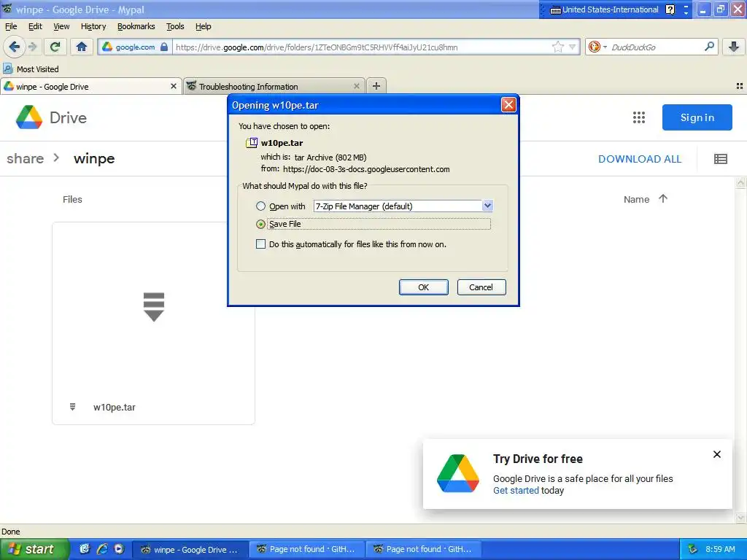Click the w10pe.tar file name label
The height and width of the screenshot is (560, 747).
tap(115, 407)
